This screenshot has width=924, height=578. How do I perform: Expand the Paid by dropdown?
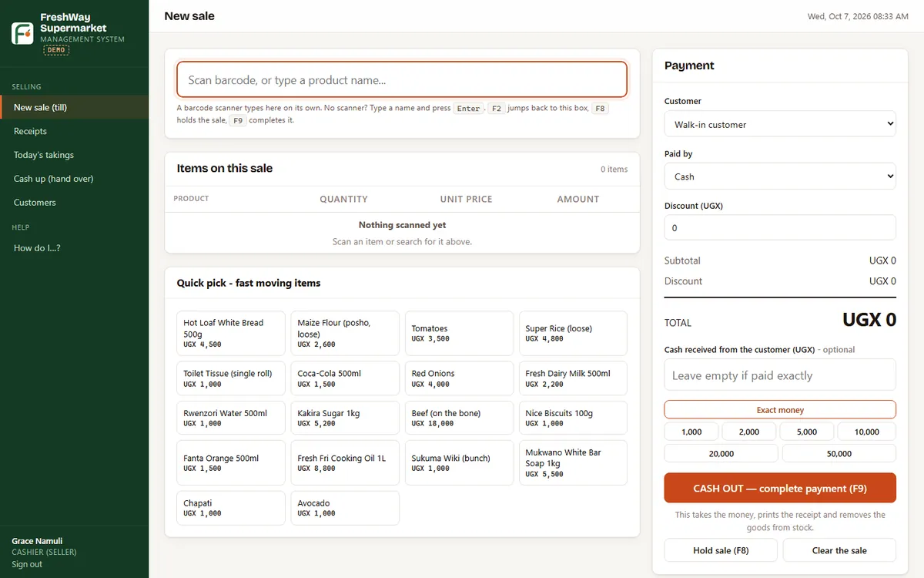click(x=780, y=176)
